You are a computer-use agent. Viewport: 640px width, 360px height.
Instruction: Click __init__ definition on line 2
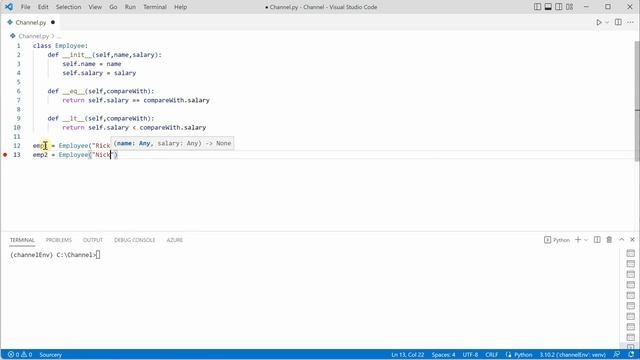pyautogui.click(x=104, y=55)
